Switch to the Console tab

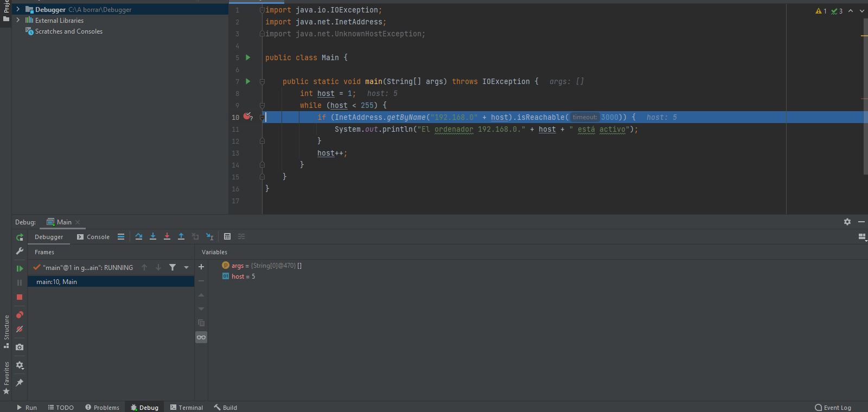coord(93,237)
